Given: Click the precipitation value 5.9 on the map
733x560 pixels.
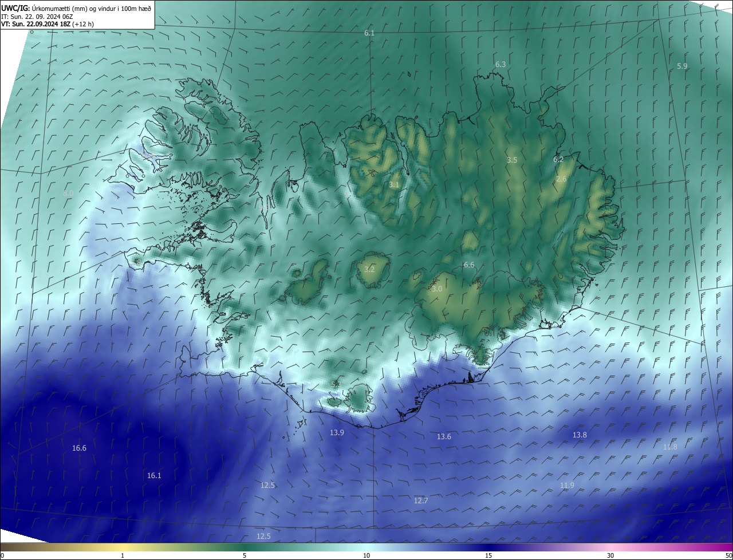Looking at the screenshot, I should click(x=682, y=66).
